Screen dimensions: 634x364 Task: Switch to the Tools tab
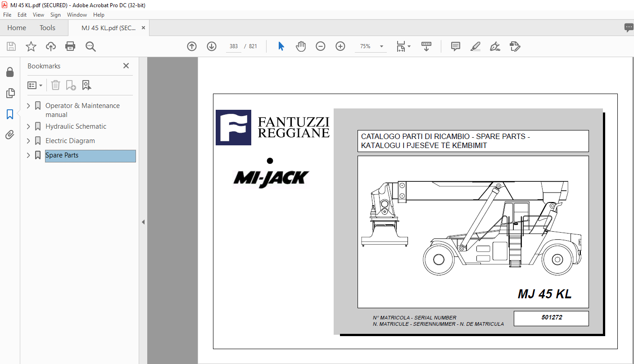click(x=47, y=28)
